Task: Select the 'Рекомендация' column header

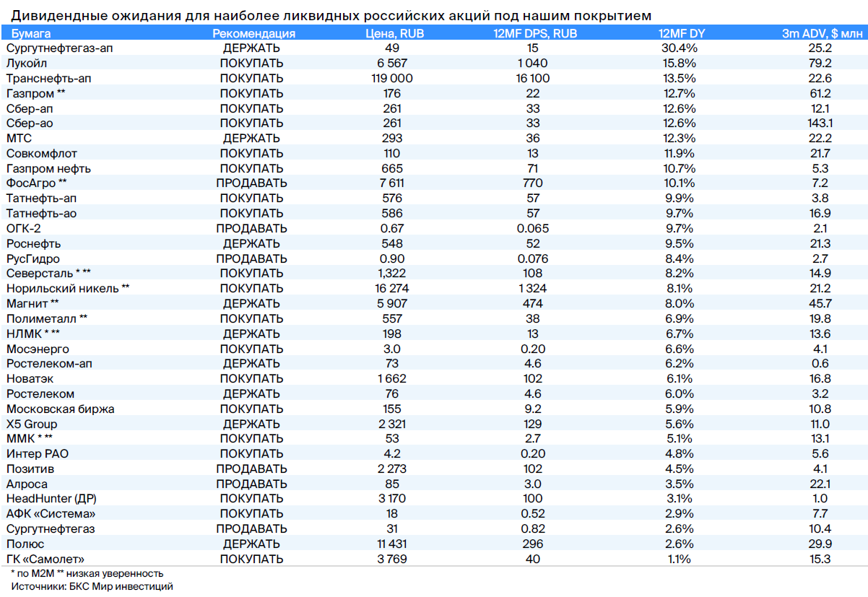Action: click(x=254, y=34)
